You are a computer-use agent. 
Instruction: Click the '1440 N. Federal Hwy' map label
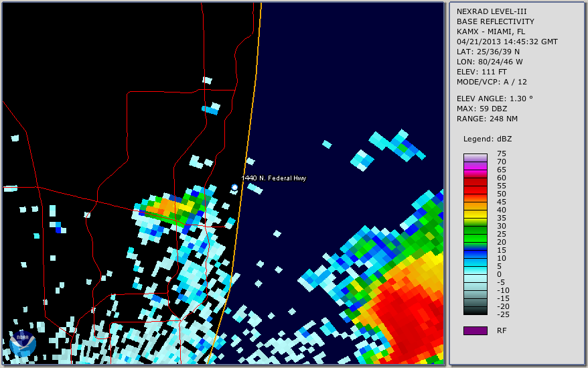coord(274,178)
